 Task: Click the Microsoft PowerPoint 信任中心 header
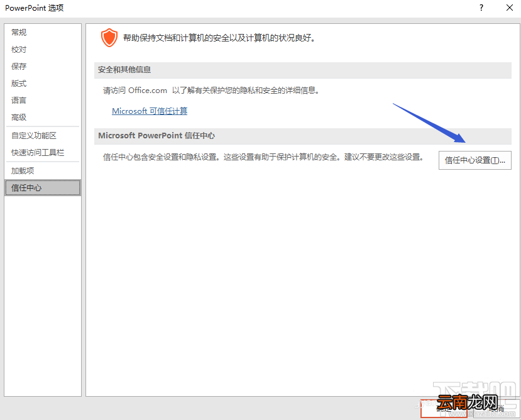pos(303,136)
